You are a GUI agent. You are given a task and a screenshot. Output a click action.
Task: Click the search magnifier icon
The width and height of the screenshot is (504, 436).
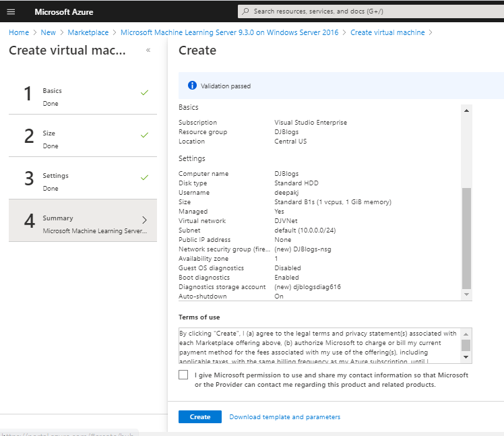(x=245, y=11)
